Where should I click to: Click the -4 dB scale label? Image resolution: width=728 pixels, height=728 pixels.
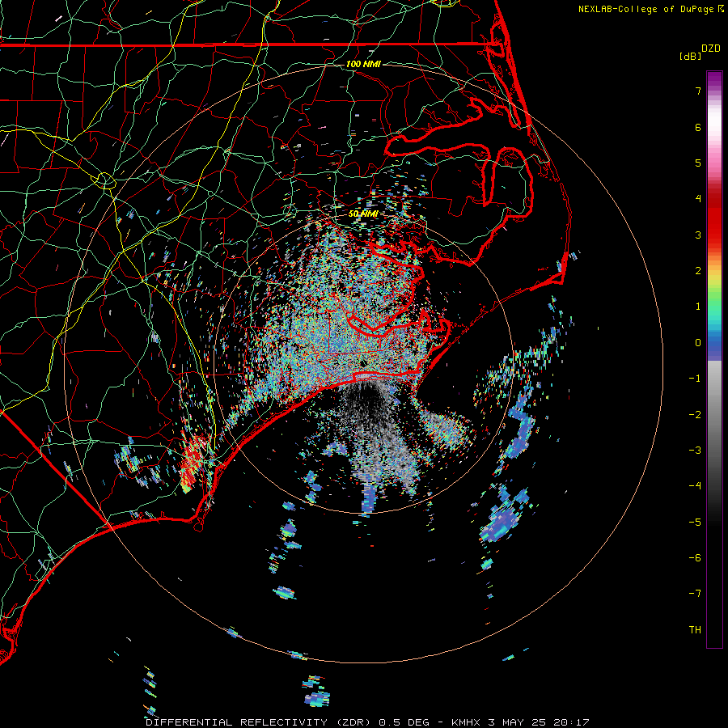[x=695, y=486]
